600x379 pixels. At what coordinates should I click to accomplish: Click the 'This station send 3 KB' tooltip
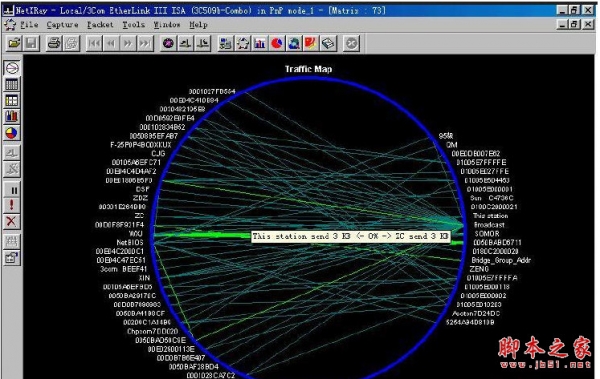click(350, 236)
